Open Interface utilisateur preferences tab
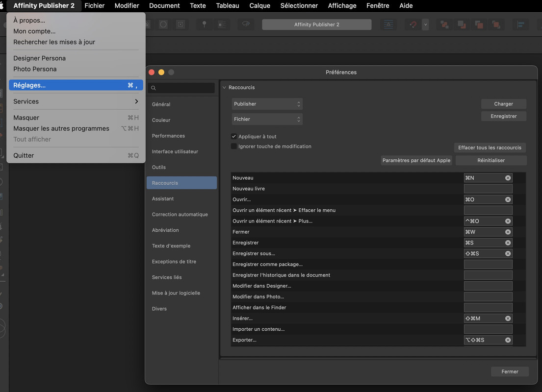Image resolution: width=542 pixels, height=392 pixels. pyautogui.click(x=181, y=151)
